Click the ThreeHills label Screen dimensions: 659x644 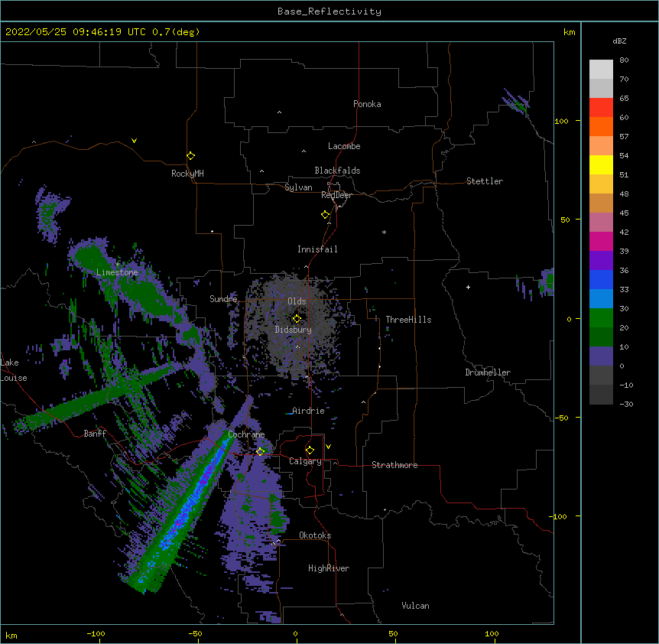[408, 320]
